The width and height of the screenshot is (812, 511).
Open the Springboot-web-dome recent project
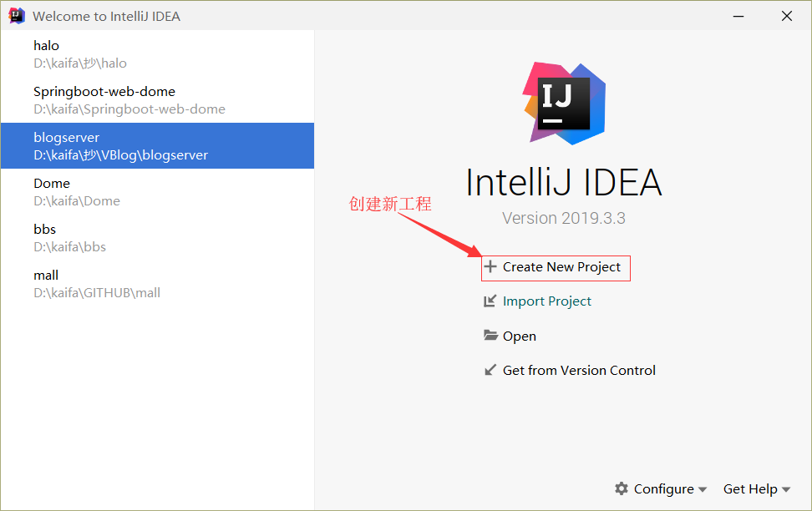point(157,100)
